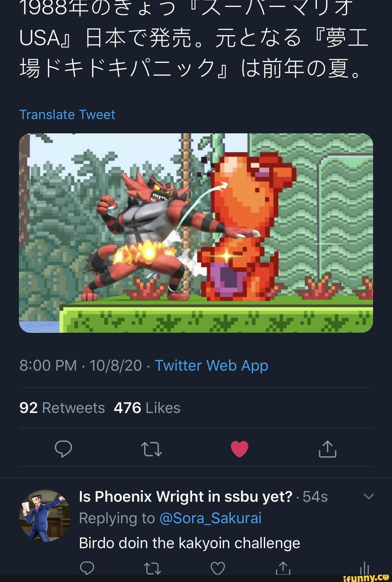Open the replier's display name profile
This screenshot has height=582, width=392.
coord(185,496)
